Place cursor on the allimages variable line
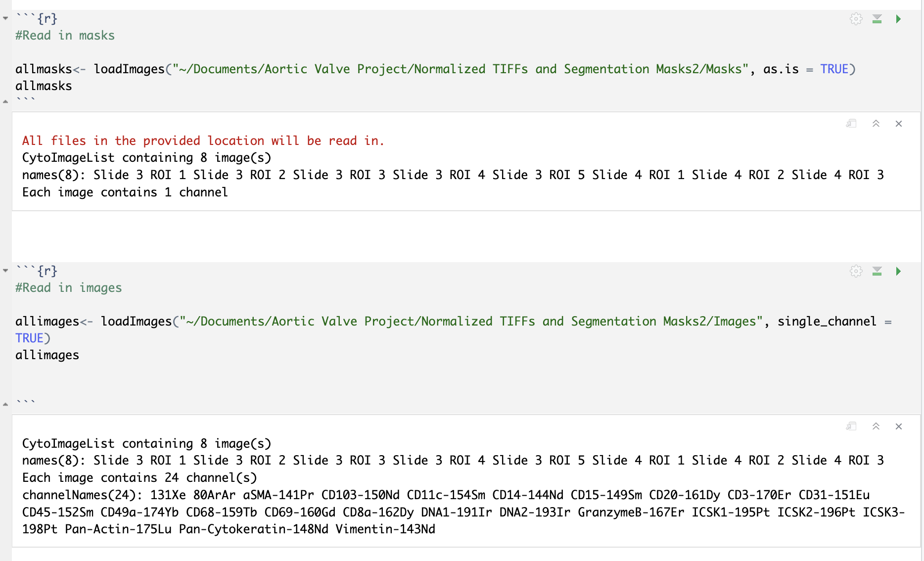The width and height of the screenshot is (924, 561). [x=47, y=355]
